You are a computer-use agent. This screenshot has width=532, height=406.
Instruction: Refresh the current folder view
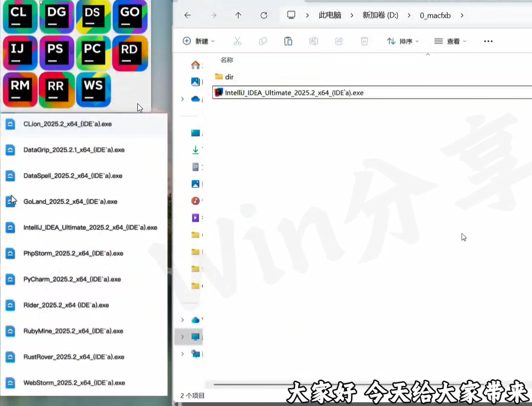[264, 15]
